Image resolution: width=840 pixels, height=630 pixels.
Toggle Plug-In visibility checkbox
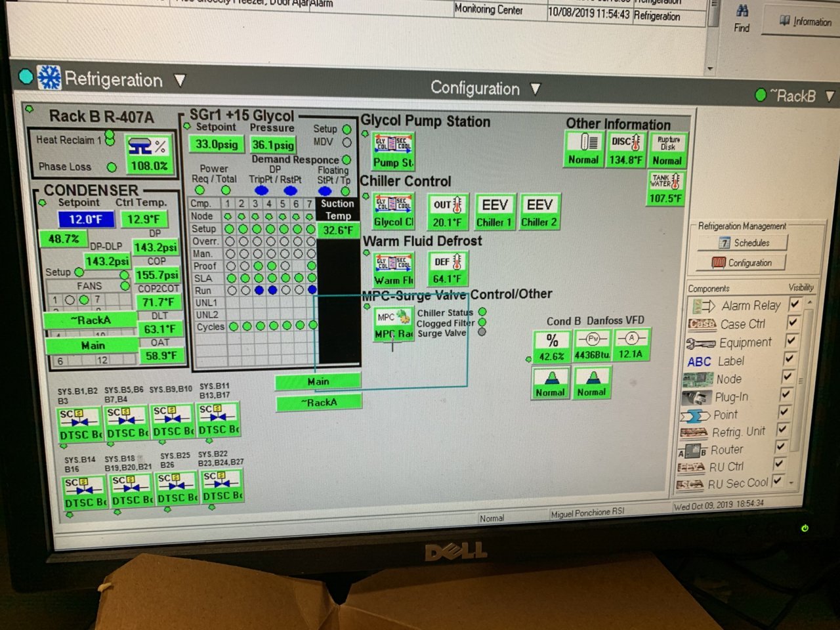click(x=786, y=394)
